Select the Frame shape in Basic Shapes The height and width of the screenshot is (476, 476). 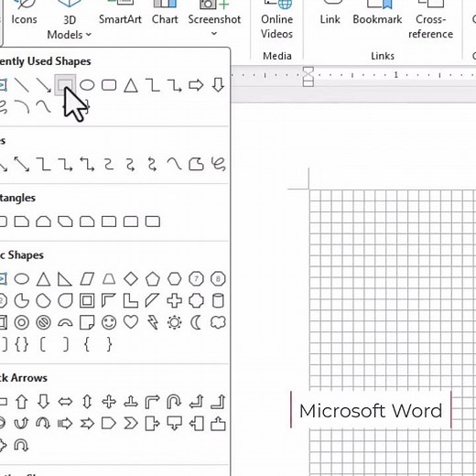[87, 301]
